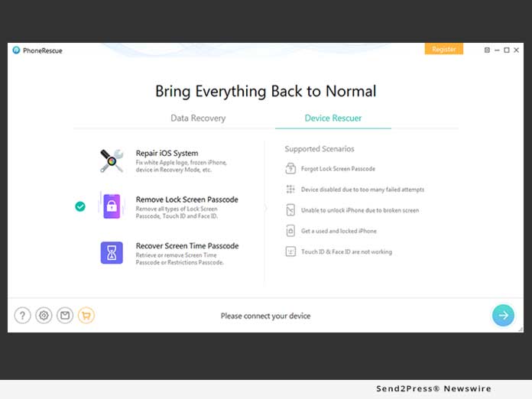This screenshot has height=399, width=532.
Task: Select the Remove Lock Screen Passcode phone icon
Action: 112,206
